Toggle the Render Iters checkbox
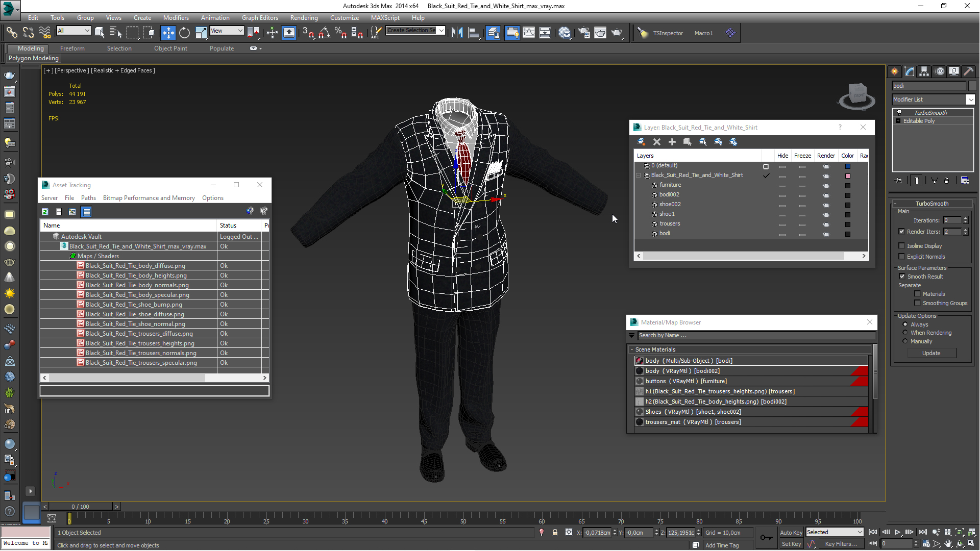The width and height of the screenshot is (980, 551). [x=902, y=232]
